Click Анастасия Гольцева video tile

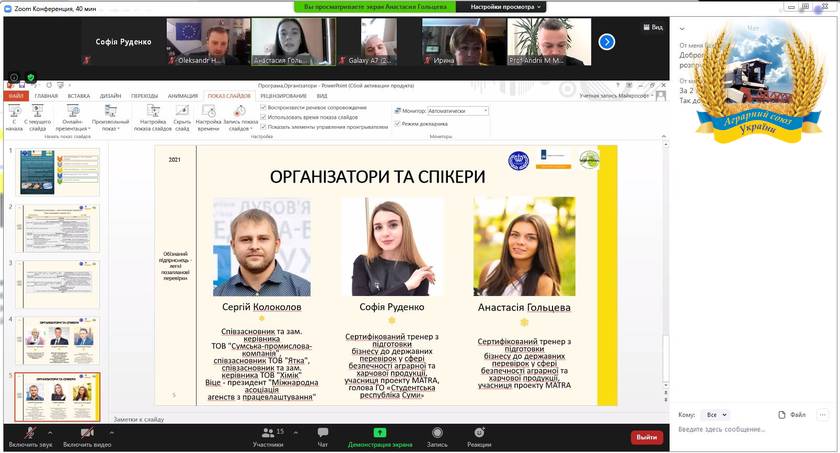coord(293,42)
